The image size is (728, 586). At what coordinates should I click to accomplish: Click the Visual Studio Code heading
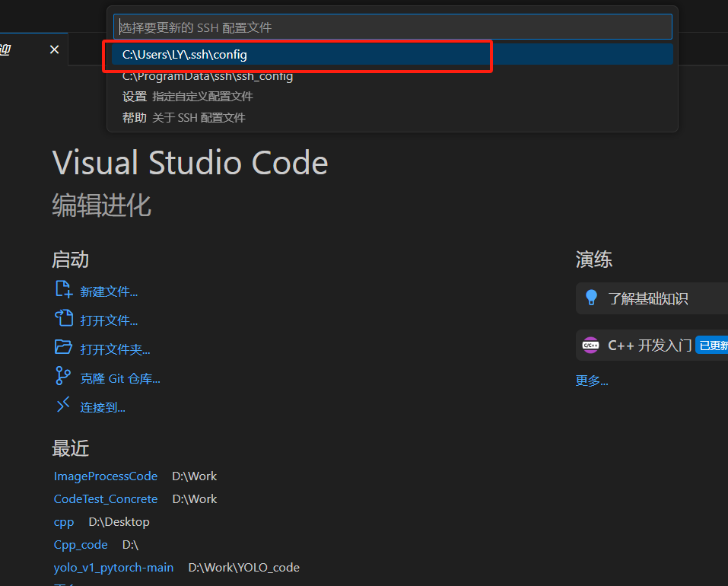pos(190,163)
